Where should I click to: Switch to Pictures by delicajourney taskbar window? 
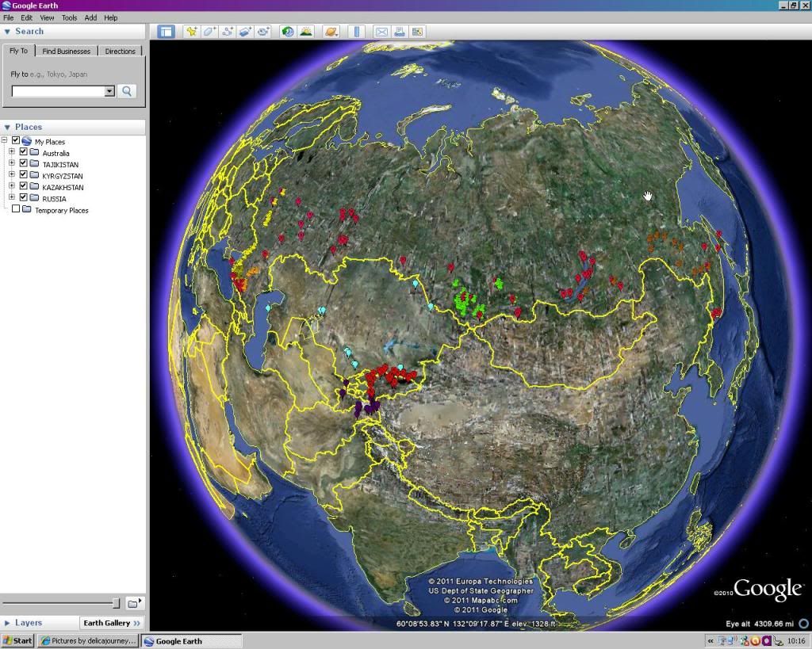click(x=88, y=641)
